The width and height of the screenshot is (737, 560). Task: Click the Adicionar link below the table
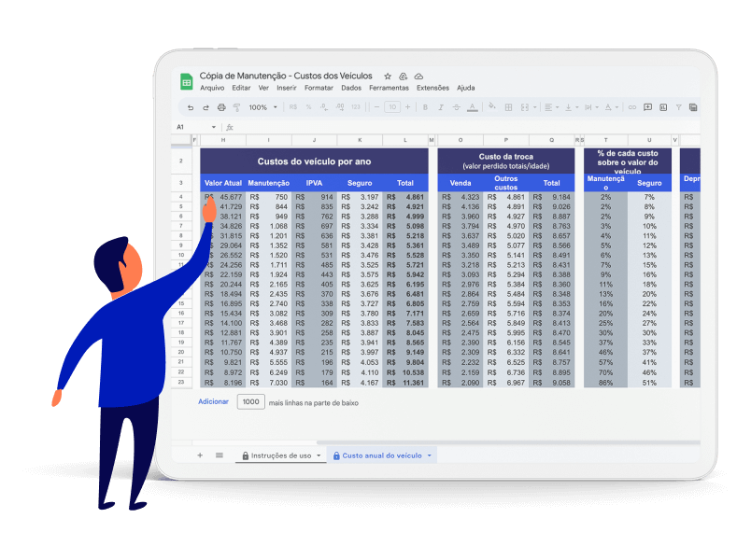(x=213, y=401)
